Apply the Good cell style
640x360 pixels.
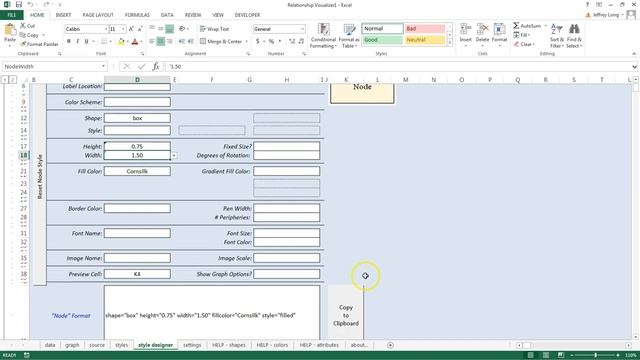(x=382, y=40)
